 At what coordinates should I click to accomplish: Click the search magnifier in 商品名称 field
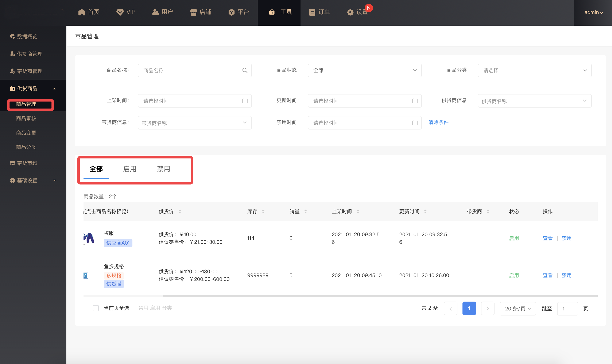[245, 70]
